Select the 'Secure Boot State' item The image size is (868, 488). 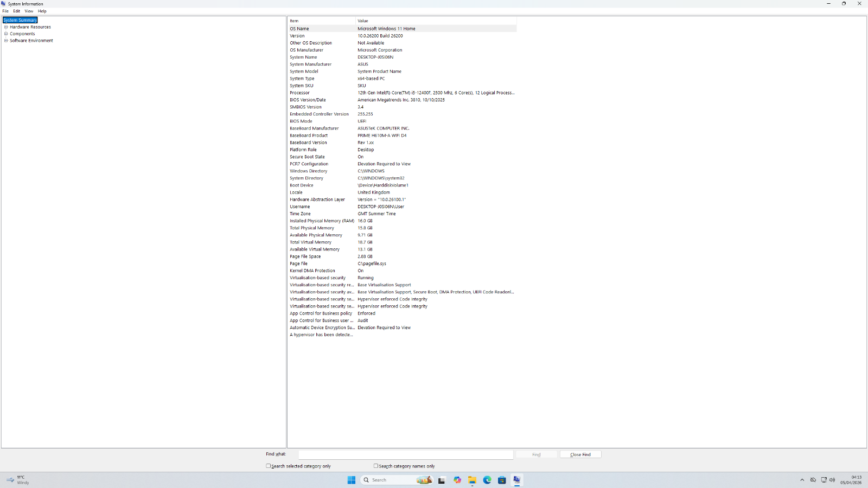[307, 157]
